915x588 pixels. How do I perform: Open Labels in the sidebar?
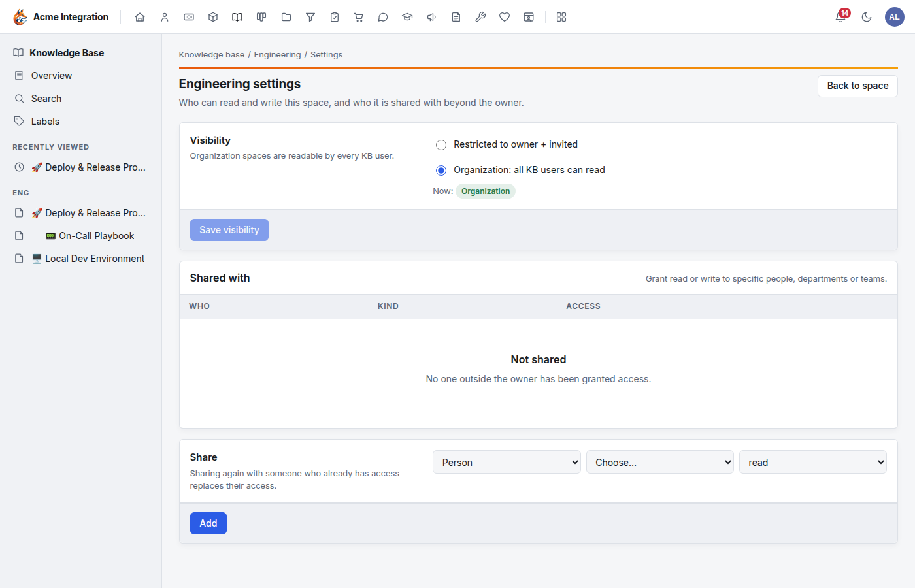click(81, 122)
